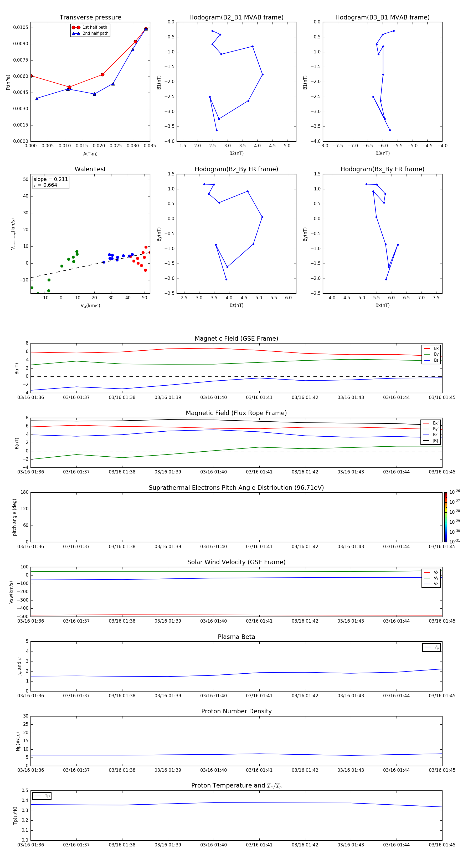Select "|B|" in the Flux Rope legend
Screen dimensions: 473x868
(x=431, y=441)
